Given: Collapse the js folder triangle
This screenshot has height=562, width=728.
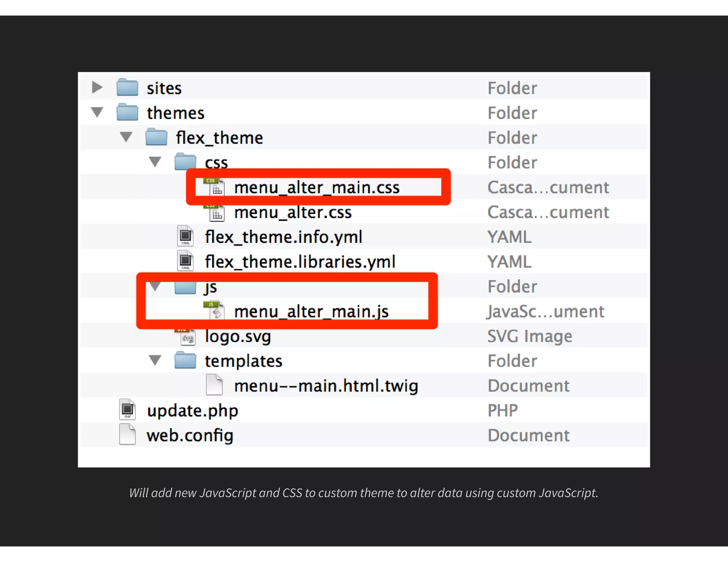Looking at the screenshot, I should [x=155, y=286].
